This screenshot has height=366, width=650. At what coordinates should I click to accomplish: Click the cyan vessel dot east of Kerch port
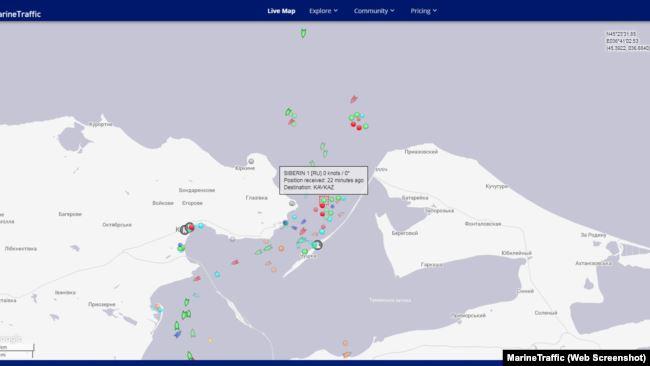pos(201,225)
